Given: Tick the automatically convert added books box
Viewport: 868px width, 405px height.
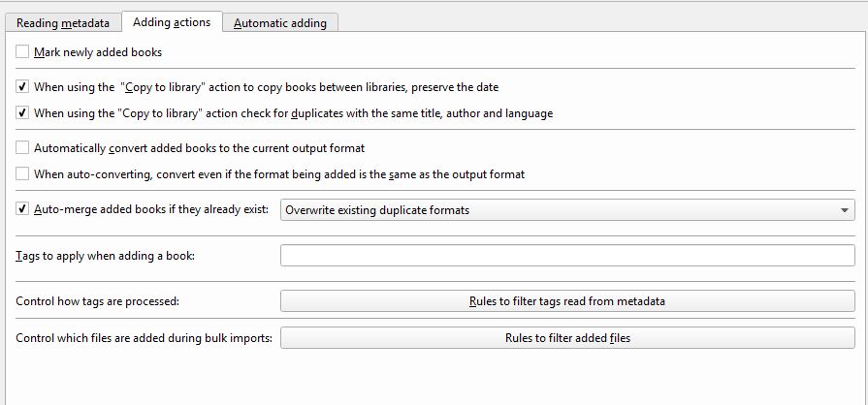Looking at the screenshot, I should [x=23, y=148].
